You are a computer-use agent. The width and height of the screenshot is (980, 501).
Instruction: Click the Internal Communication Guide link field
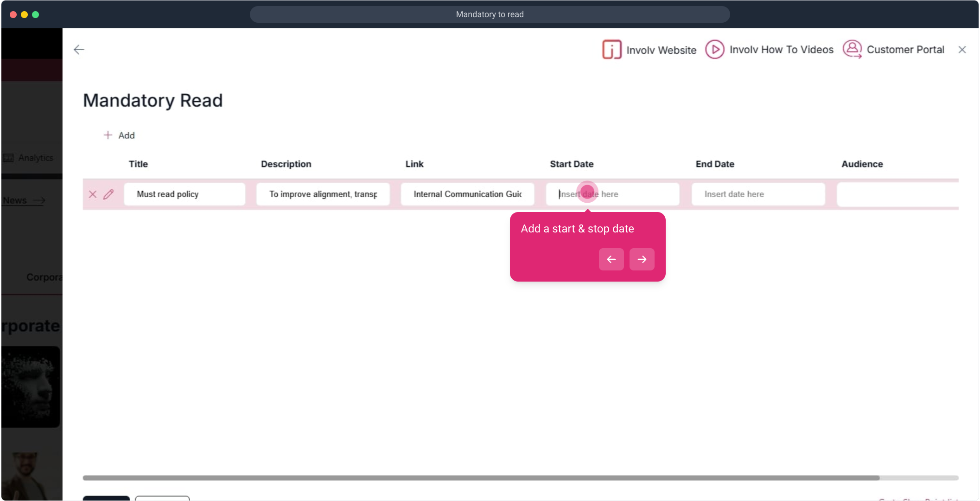pos(467,194)
